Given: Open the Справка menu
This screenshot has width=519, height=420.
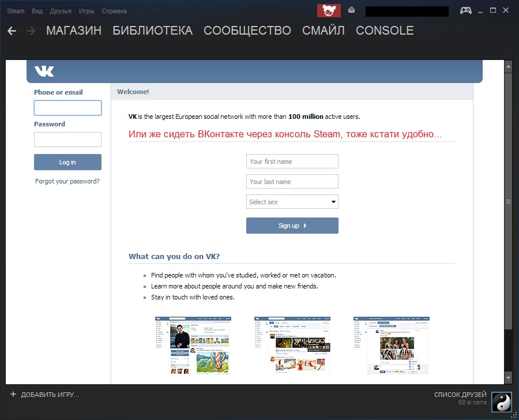Looking at the screenshot, I should pyautogui.click(x=114, y=11).
